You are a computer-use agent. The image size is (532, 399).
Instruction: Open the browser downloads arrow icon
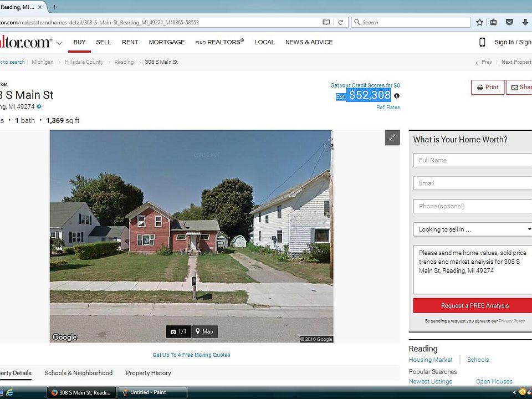(x=525, y=22)
